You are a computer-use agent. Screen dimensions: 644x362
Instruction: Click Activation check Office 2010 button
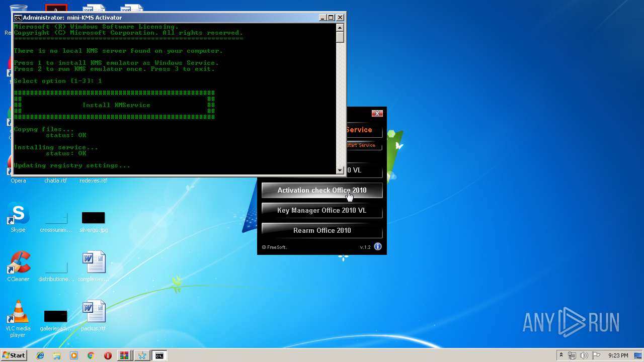pos(322,190)
